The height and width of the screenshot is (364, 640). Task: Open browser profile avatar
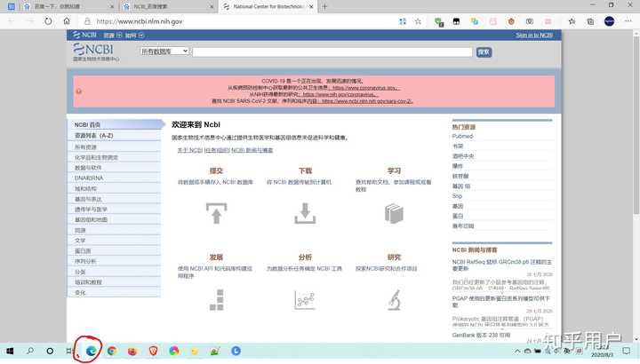[610, 21]
